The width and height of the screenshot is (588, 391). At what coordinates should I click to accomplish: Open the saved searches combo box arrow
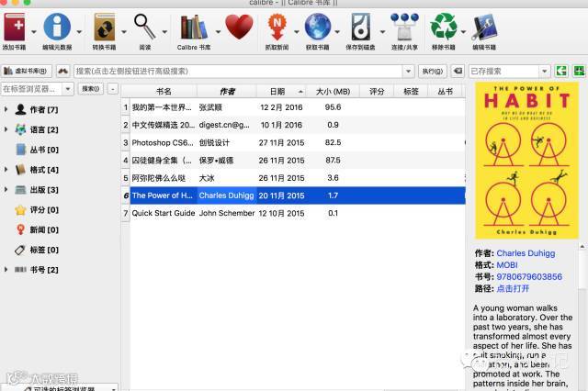545,71
